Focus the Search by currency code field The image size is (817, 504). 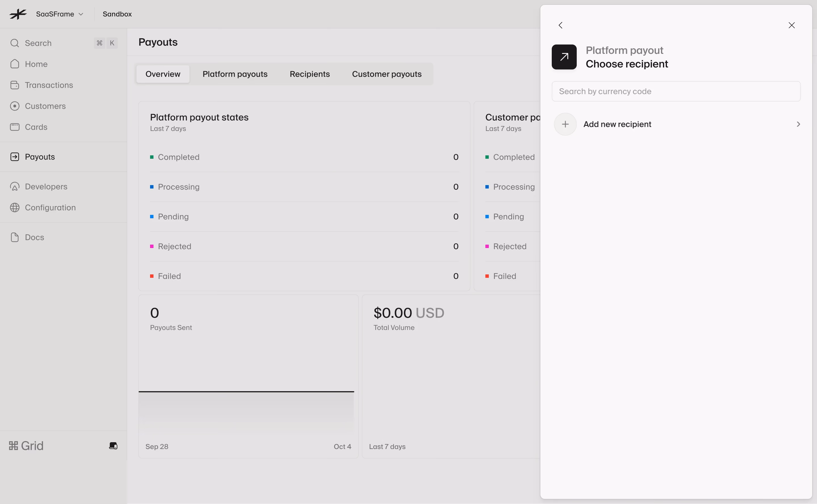[x=676, y=91]
